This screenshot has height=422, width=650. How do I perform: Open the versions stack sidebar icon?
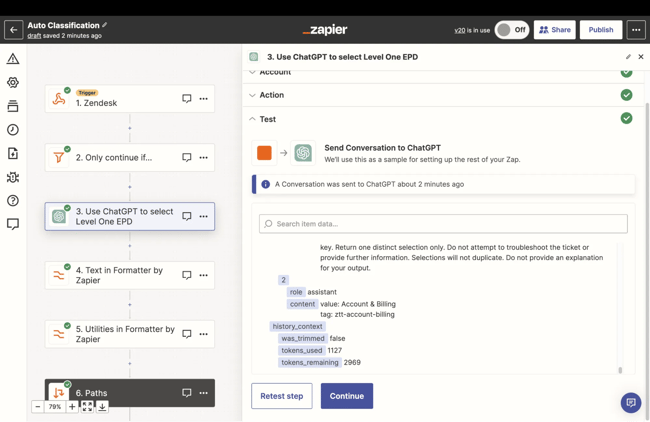click(13, 106)
